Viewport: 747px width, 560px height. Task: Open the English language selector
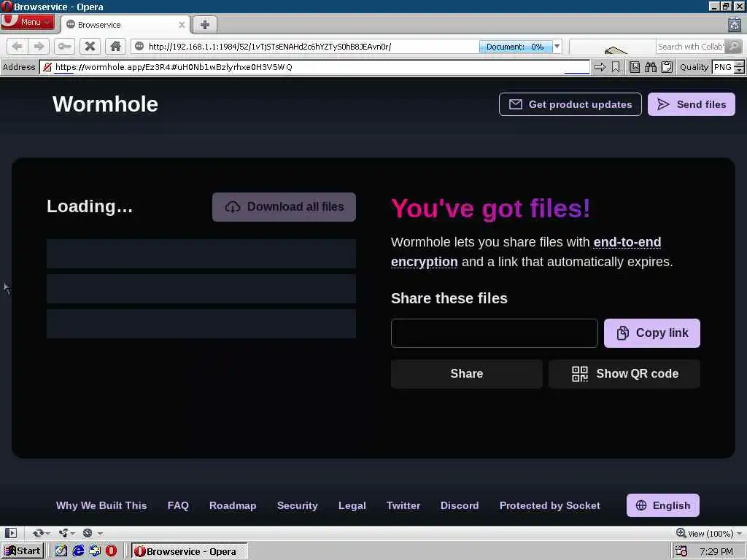pos(662,505)
